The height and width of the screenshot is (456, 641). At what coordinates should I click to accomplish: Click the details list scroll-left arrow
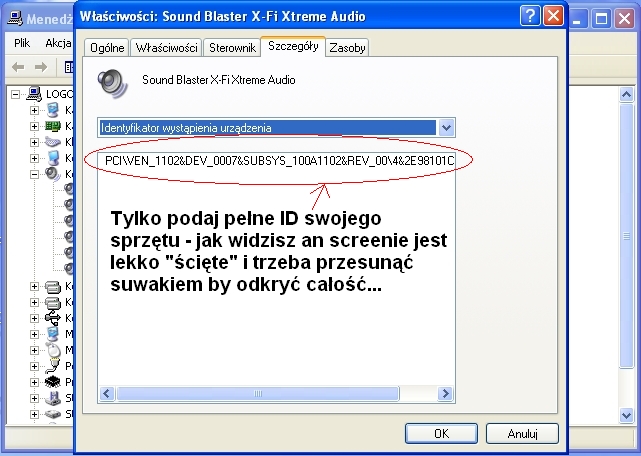pos(107,393)
